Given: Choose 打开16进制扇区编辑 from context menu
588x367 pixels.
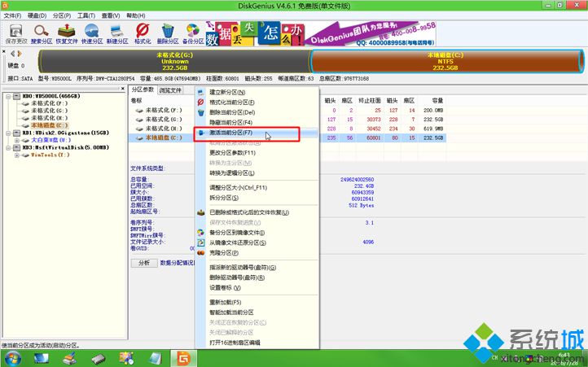Looking at the screenshot, I should 257,343.
